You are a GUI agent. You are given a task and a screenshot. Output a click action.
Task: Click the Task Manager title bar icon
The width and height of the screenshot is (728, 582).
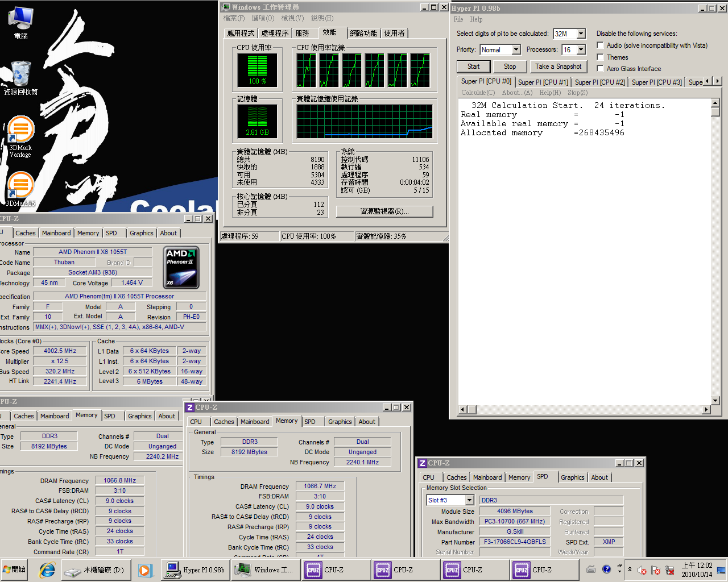point(226,7)
